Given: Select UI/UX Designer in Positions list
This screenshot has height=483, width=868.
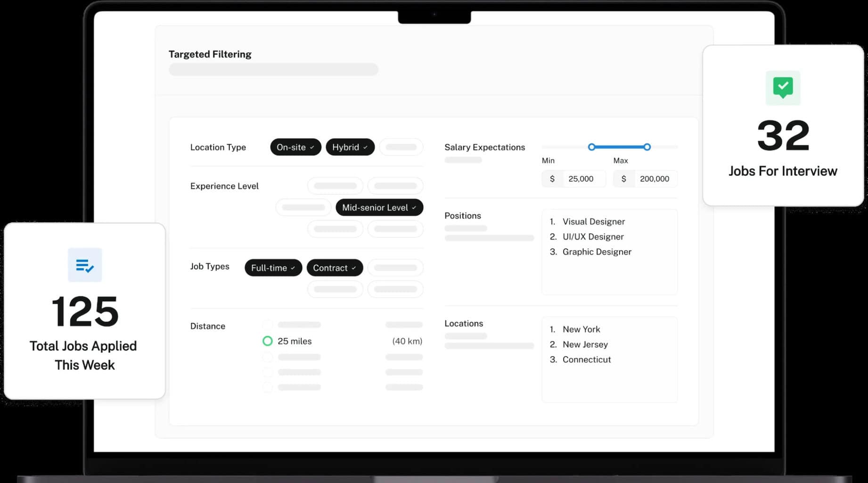Looking at the screenshot, I should click(x=593, y=237).
